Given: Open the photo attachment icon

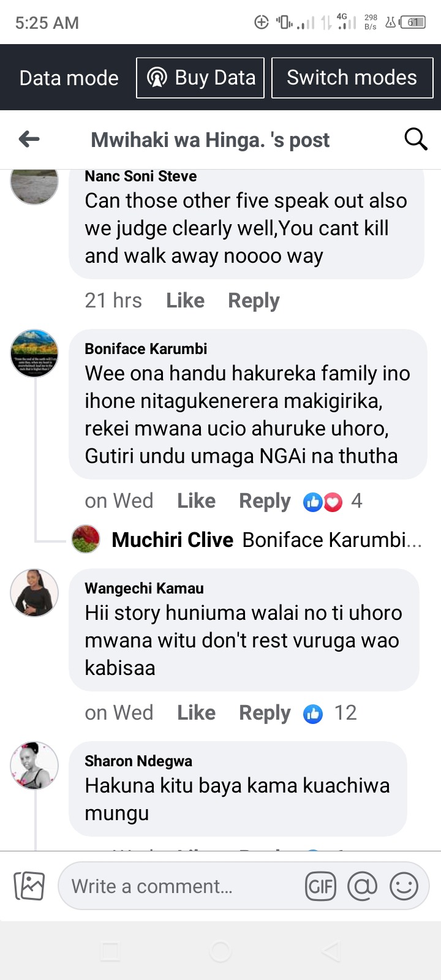Looking at the screenshot, I should [x=29, y=886].
